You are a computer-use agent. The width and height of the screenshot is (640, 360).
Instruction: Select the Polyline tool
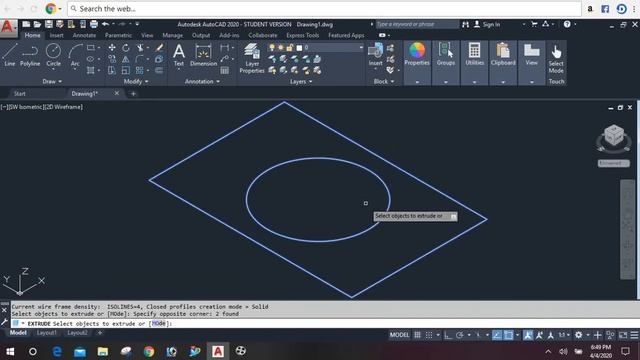(x=30, y=55)
